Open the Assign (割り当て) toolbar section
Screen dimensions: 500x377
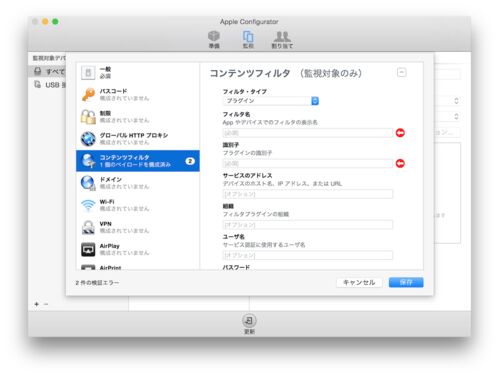[282, 39]
